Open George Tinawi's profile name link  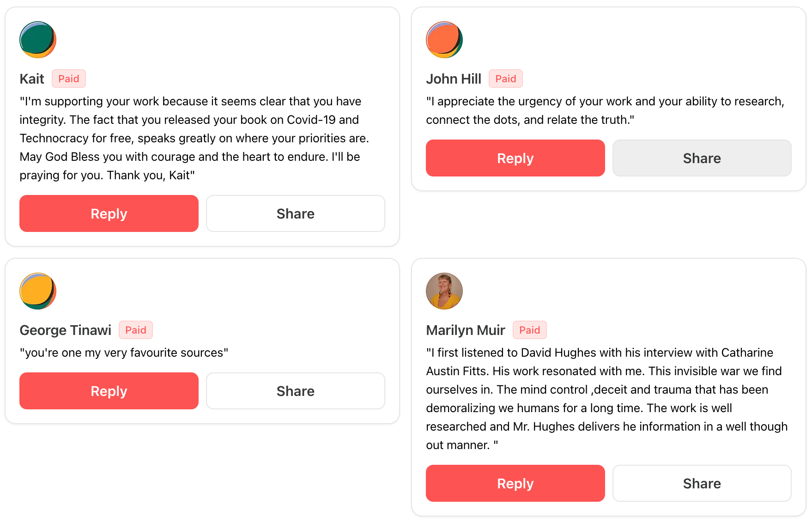pos(66,330)
